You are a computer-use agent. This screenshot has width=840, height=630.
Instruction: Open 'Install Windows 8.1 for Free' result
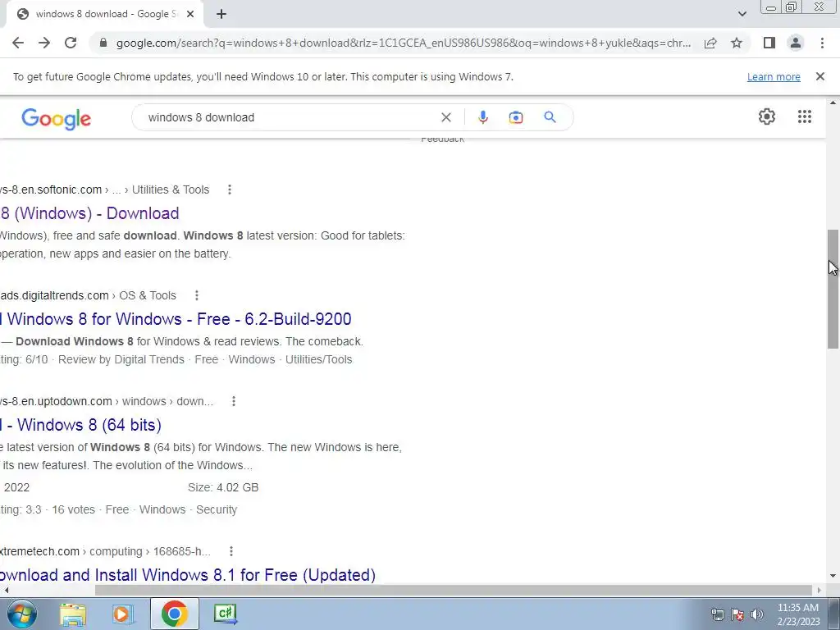pos(188,575)
